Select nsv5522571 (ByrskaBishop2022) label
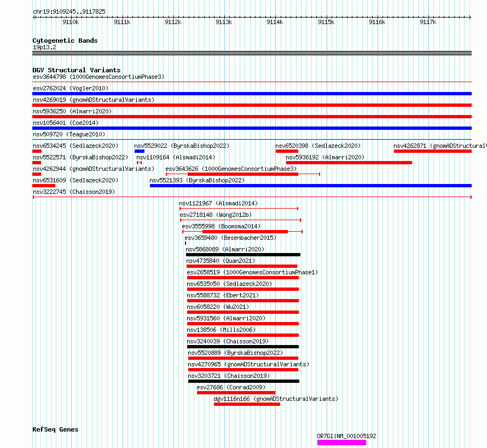This screenshot has height=448, width=487. coord(80,157)
